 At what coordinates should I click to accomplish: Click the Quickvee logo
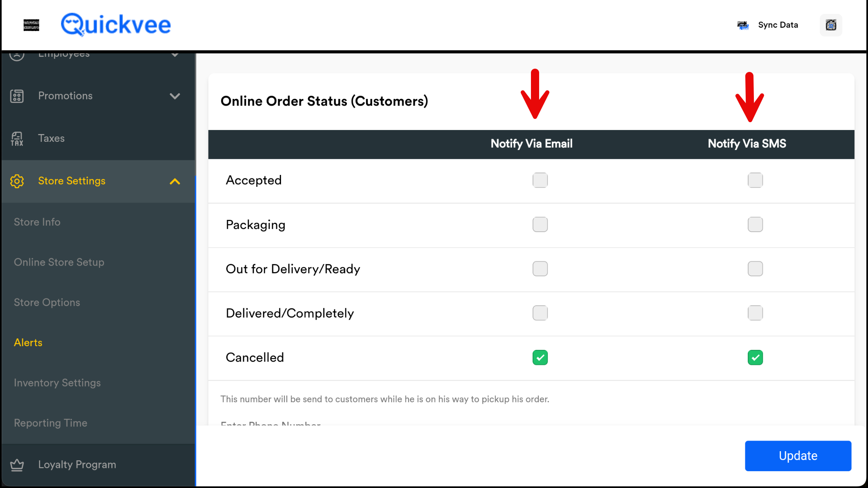tap(116, 25)
